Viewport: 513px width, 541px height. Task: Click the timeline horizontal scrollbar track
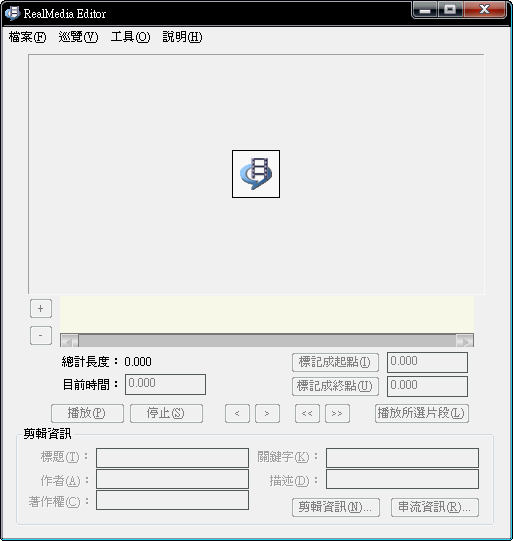(x=267, y=341)
